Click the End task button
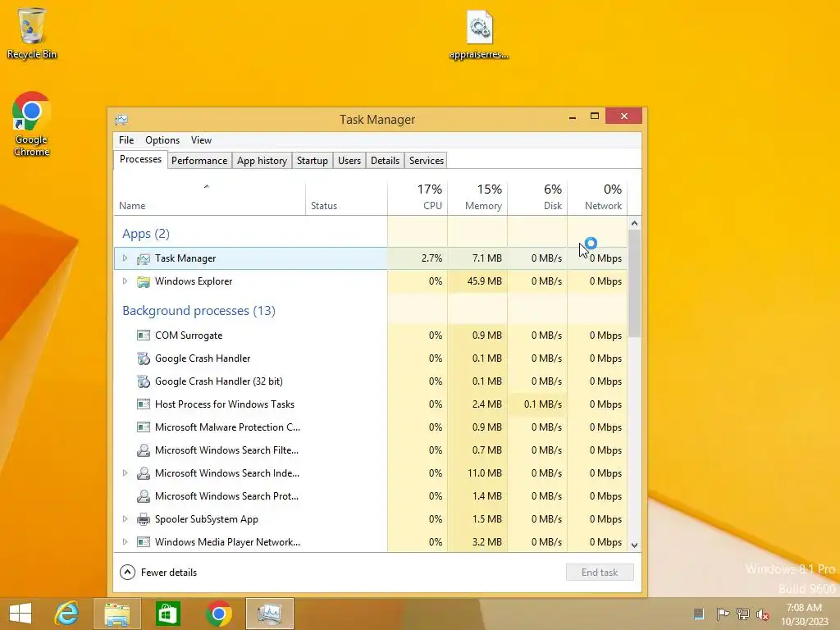Image resolution: width=840 pixels, height=630 pixels. (x=600, y=572)
